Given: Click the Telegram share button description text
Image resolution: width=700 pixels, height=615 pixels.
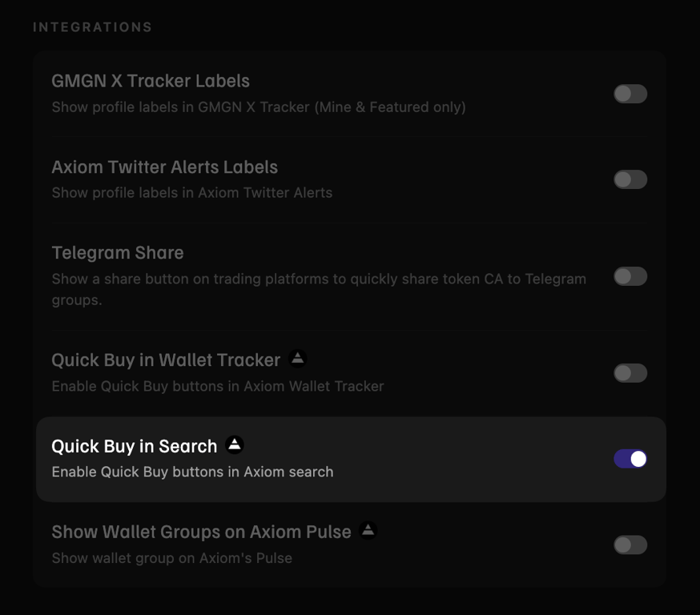Looking at the screenshot, I should tap(319, 289).
